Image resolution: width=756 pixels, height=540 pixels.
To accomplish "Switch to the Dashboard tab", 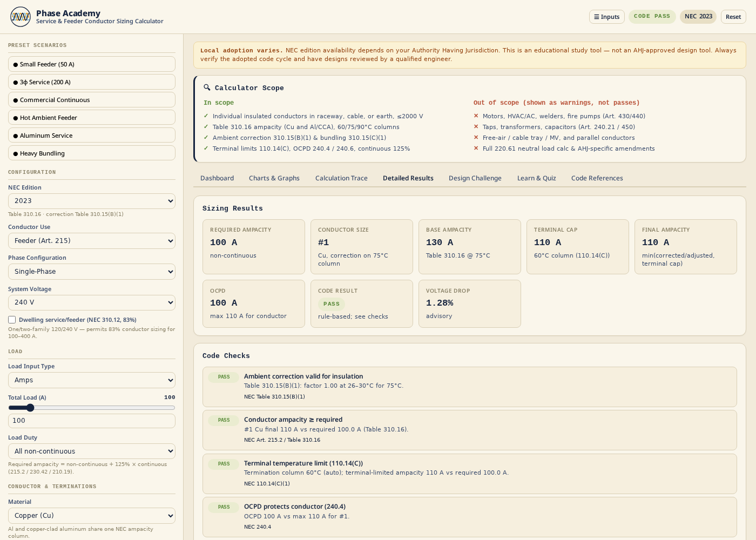I will click(x=217, y=178).
